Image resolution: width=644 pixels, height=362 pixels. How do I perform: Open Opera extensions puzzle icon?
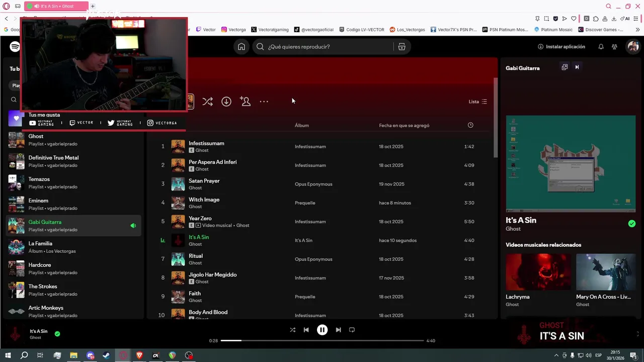tap(596, 19)
